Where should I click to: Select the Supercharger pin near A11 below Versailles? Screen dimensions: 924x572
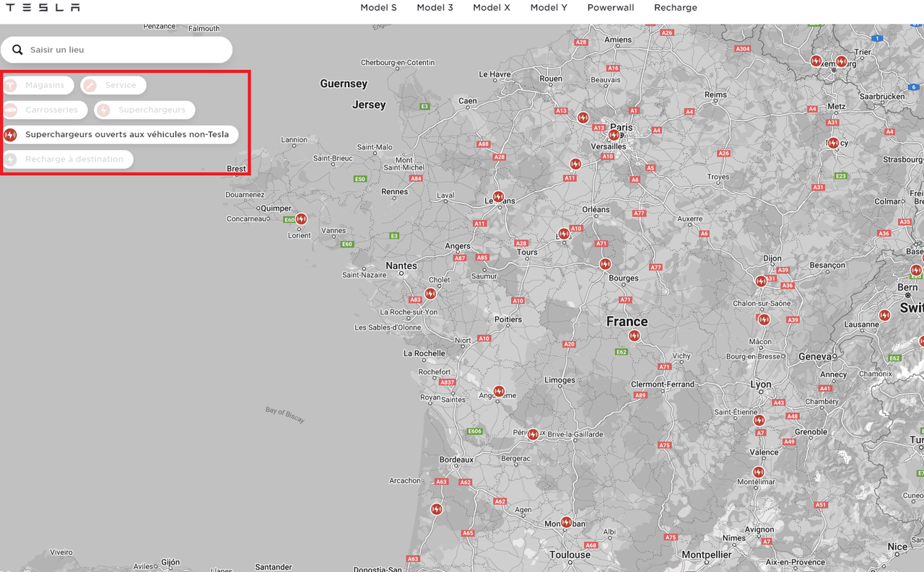575,164
